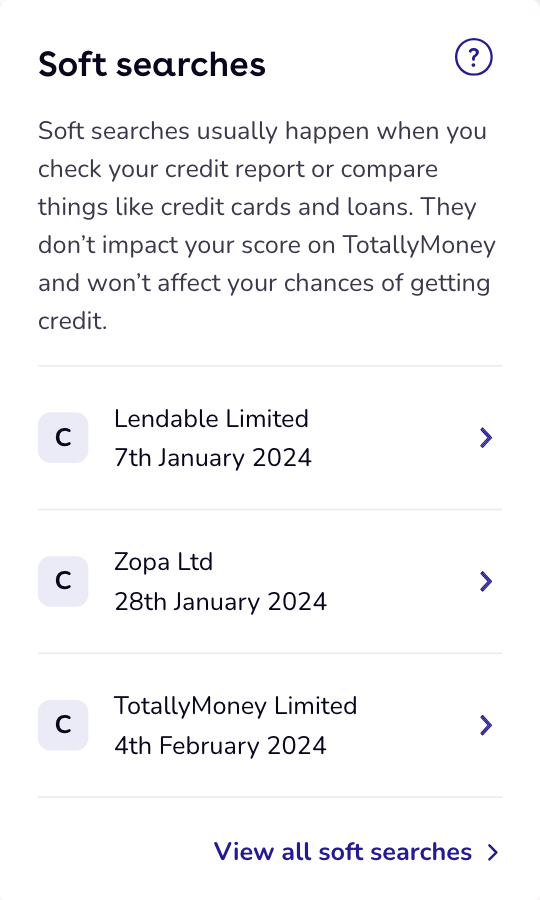Image resolution: width=540 pixels, height=900 pixels.
Task: Click the 4th February 2024 date
Action: pos(220,746)
